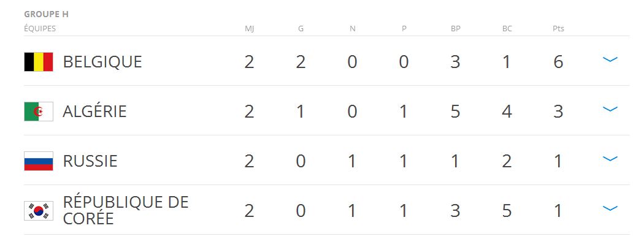Click the Belgium flag icon
This screenshot has height=239, width=644.
pyautogui.click(x=39, y=62)
